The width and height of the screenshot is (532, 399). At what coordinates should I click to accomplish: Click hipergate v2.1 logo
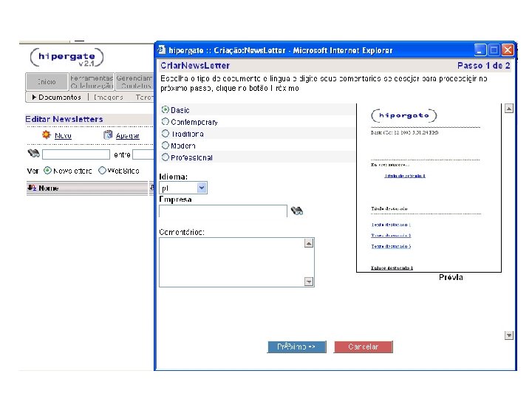point(66,58)
